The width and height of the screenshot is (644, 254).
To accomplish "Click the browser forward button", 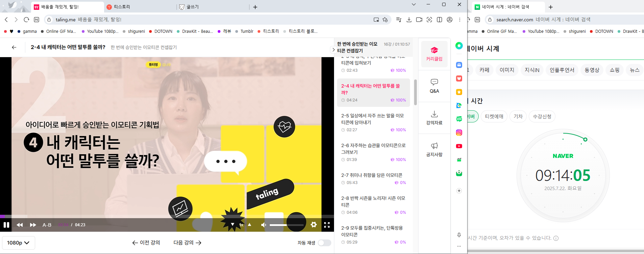I will [16, 20].
